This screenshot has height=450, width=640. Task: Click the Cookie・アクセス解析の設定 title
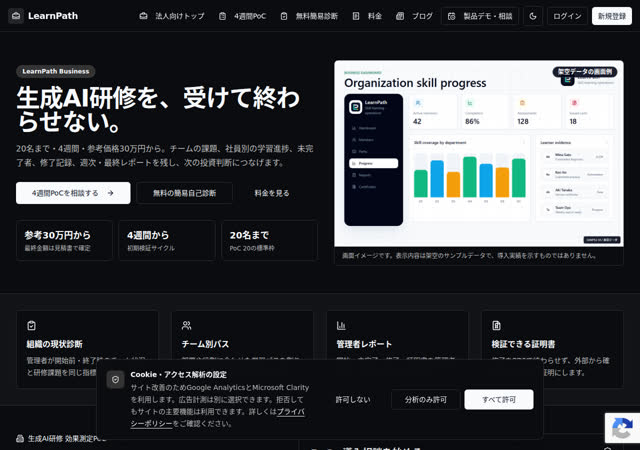coord(178,374)
